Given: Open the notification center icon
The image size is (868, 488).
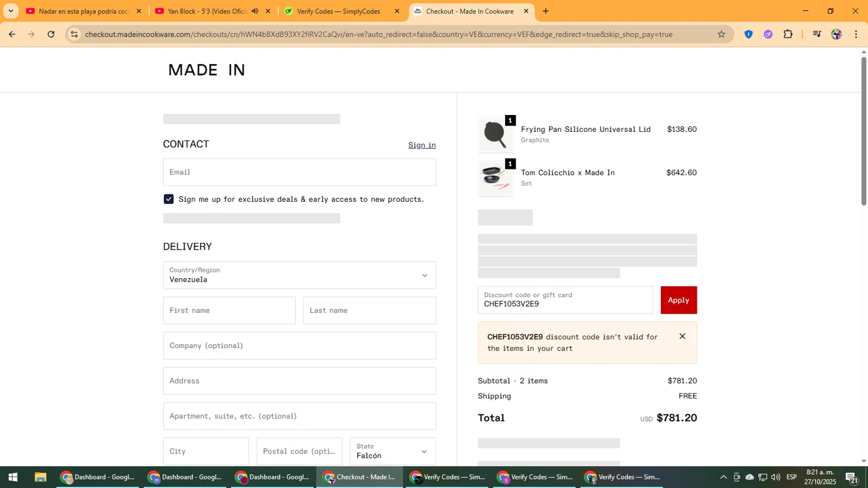Looking at the screenshot, I should (x=852, y=477).
